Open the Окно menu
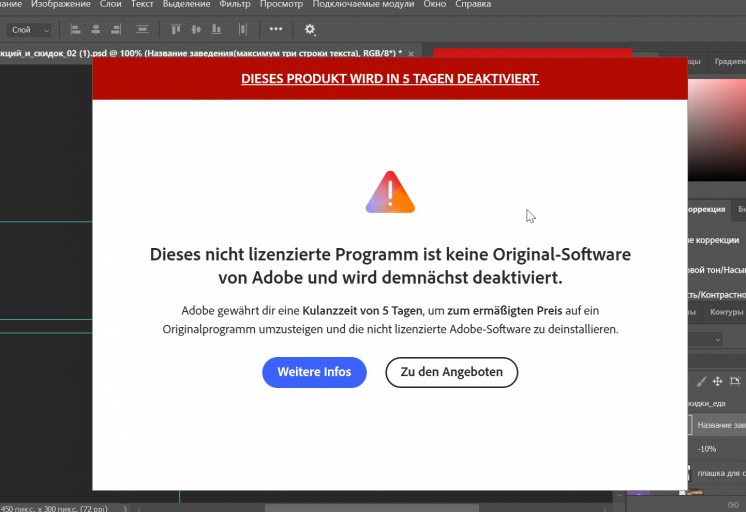Viewport: 746px width, 512px height. pos(434,4)
